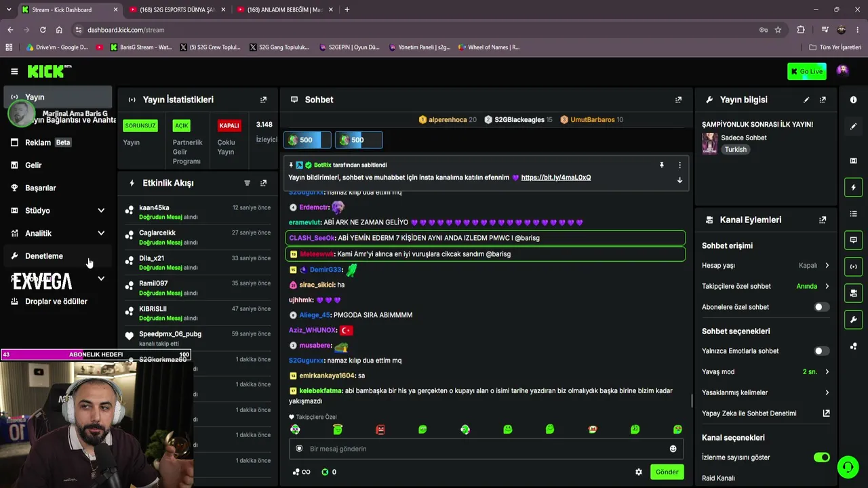The width and height of the screenshot is (868, 488).
Task: Open the green headset support button
Action: (x=848, y=467)
